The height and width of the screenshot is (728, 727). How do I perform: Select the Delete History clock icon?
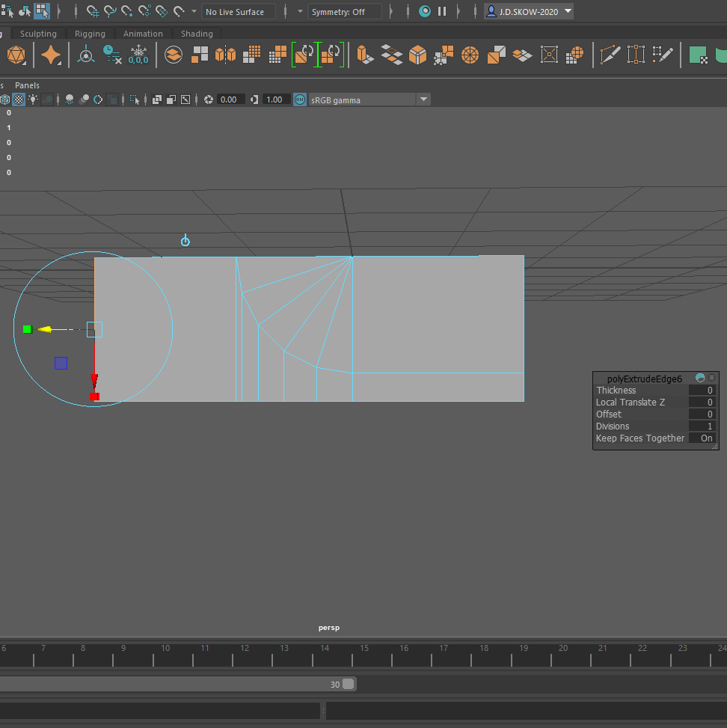click(112, 55)
